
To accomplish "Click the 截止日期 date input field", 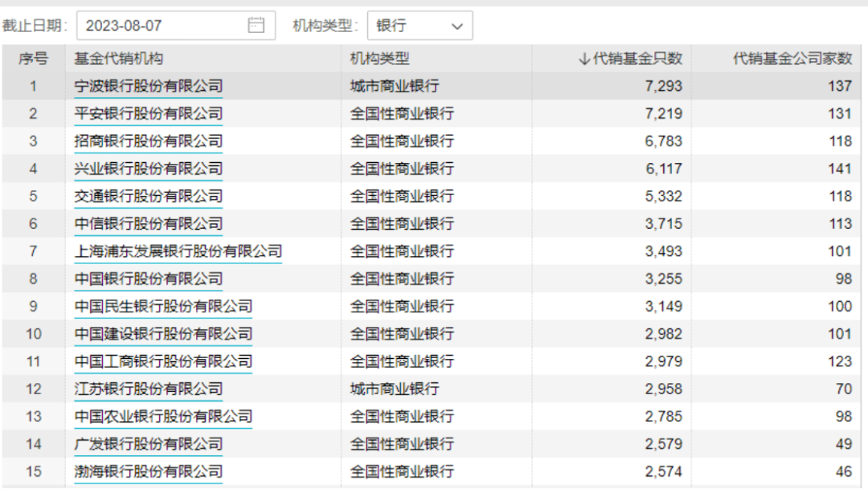I will (161, 26).
